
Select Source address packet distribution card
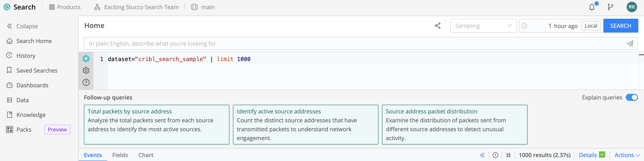[455, 124]
